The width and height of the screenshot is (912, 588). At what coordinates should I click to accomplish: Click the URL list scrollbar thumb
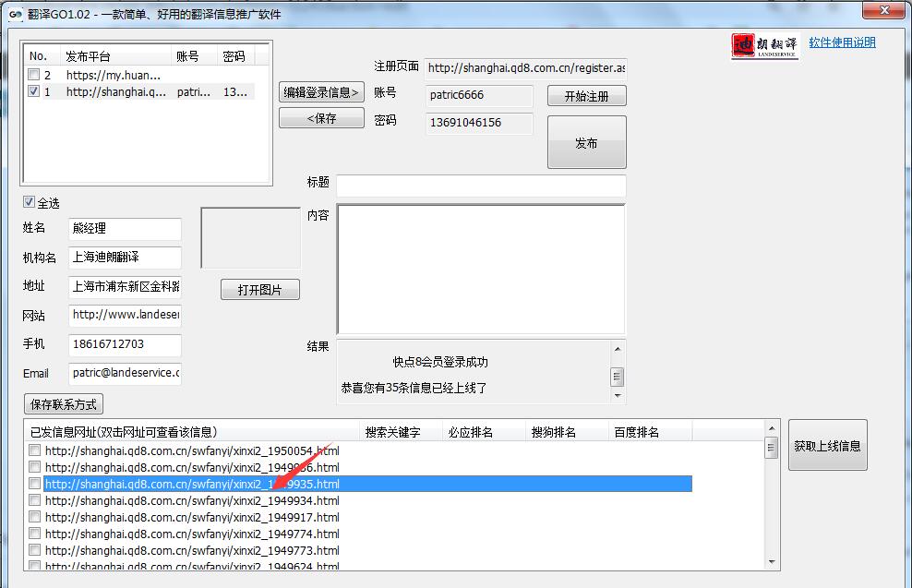tap(772, 449)
